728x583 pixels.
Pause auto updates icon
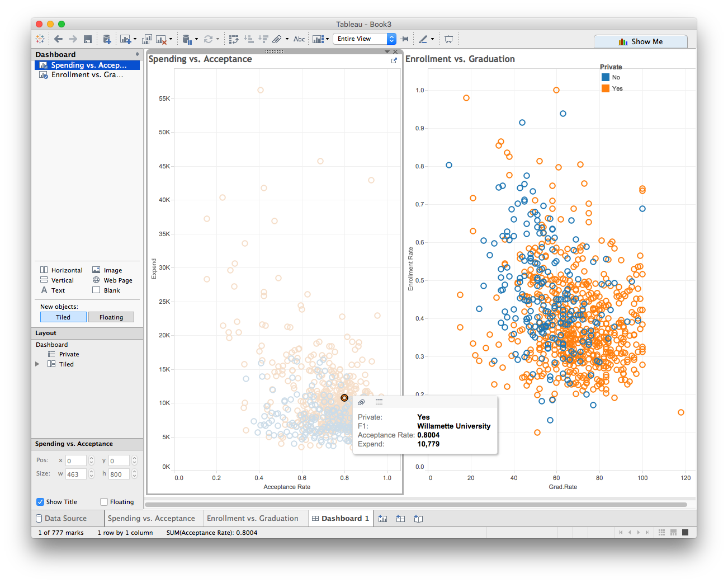[187, 39]
